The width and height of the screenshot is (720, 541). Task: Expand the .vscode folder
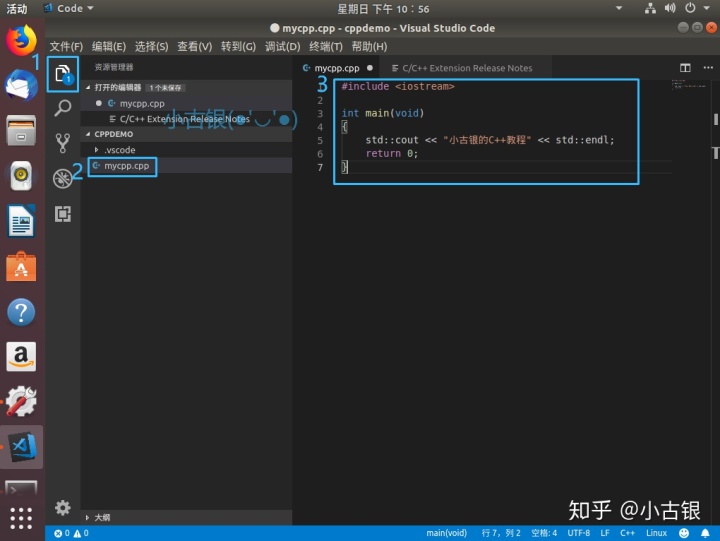(96, 150)
